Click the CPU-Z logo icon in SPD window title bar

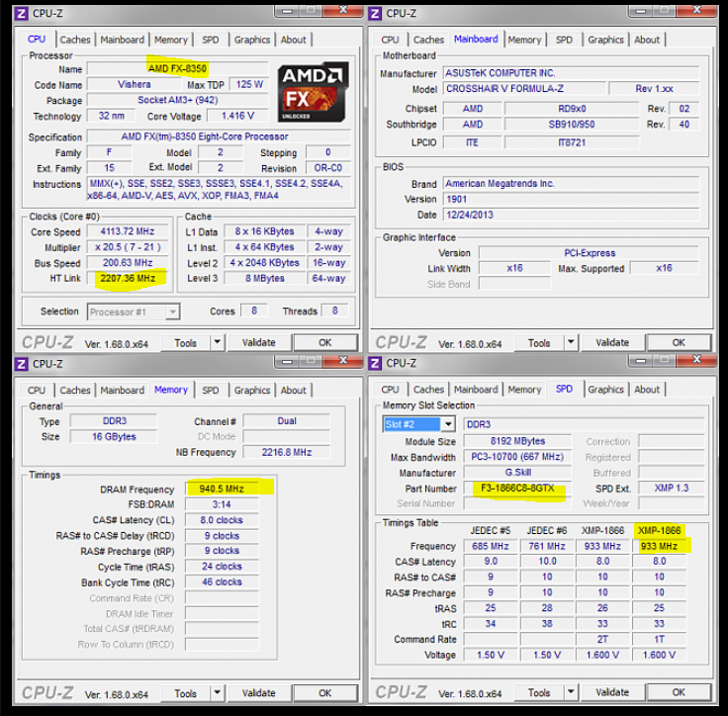pos(375,363)
